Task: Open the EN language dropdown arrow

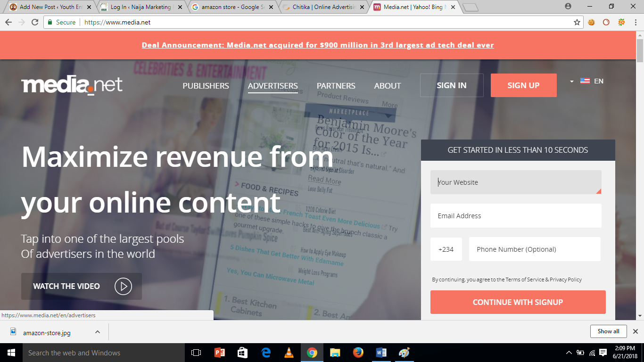Action: pos(571,81)
